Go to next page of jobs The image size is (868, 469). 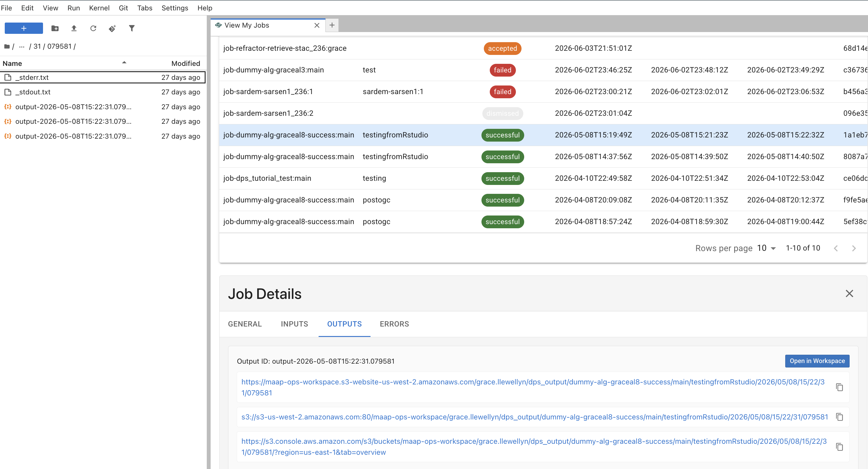pos(854,248)
